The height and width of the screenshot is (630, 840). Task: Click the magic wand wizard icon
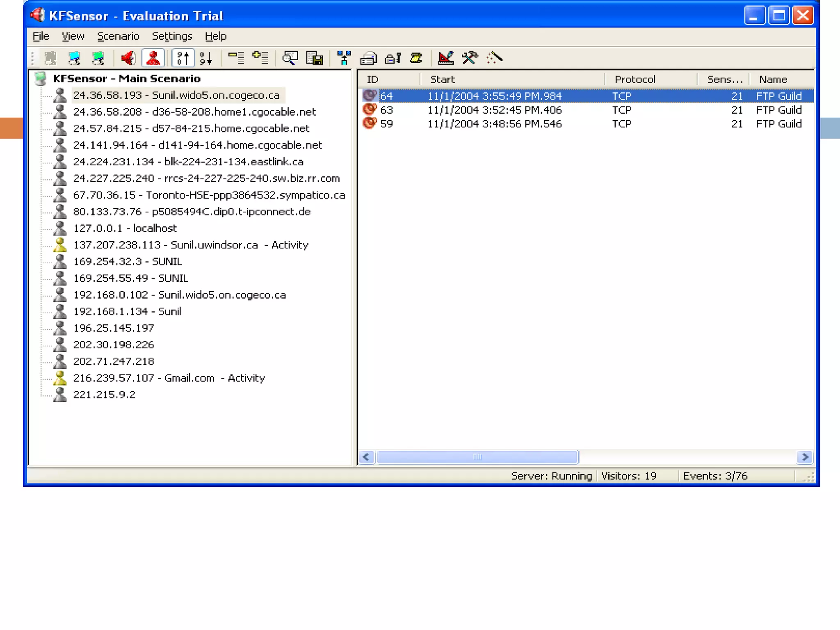494,58
